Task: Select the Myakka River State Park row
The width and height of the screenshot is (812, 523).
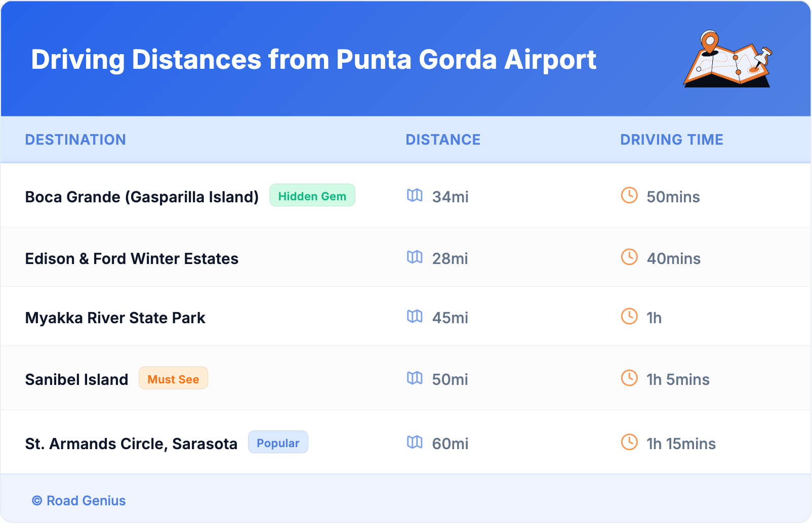Action: 115,318
